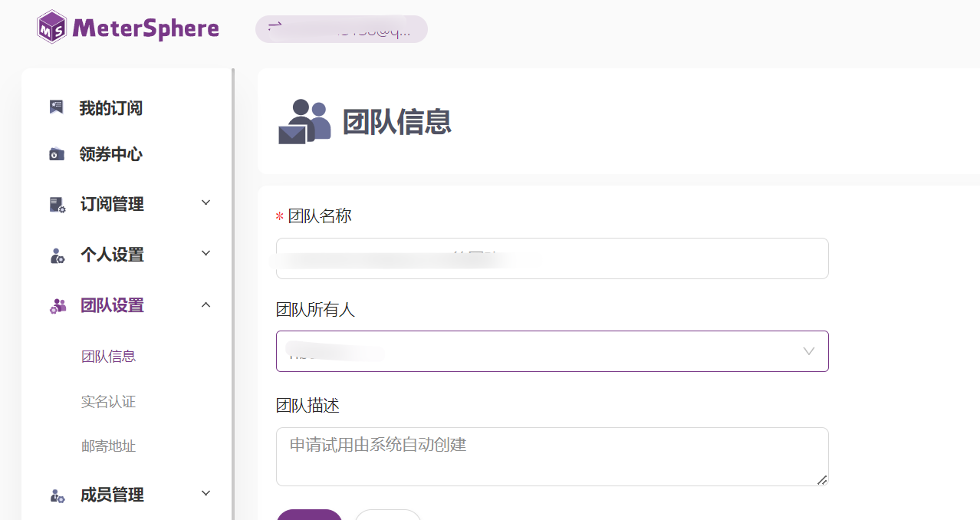The width and height of the screenshot is (980, 520).
Task: Click the 团队设置 team icon
Action: pos(55,304)
